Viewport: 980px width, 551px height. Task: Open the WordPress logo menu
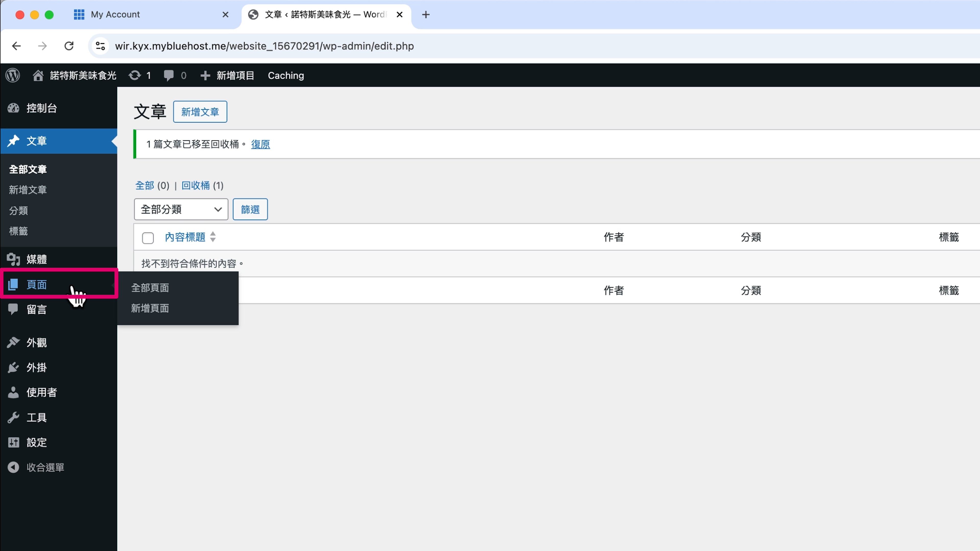(13, 75)
